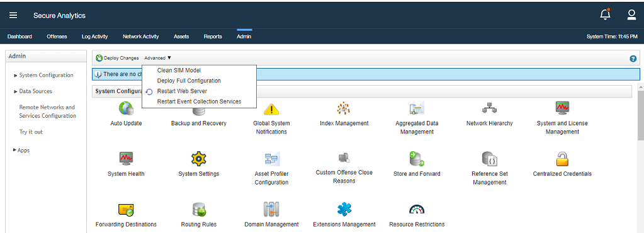Open Forwarding Destinations icon

coord(126,210)
